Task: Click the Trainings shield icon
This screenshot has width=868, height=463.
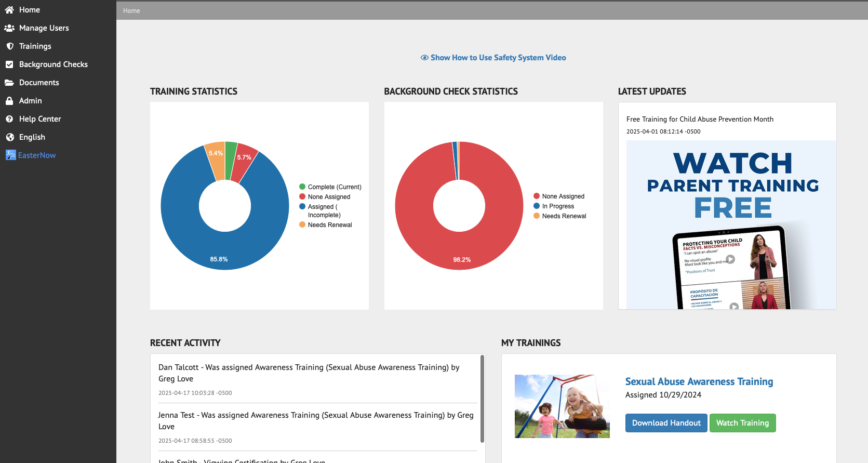Action: pyautogui.click(x=9, y=46)
